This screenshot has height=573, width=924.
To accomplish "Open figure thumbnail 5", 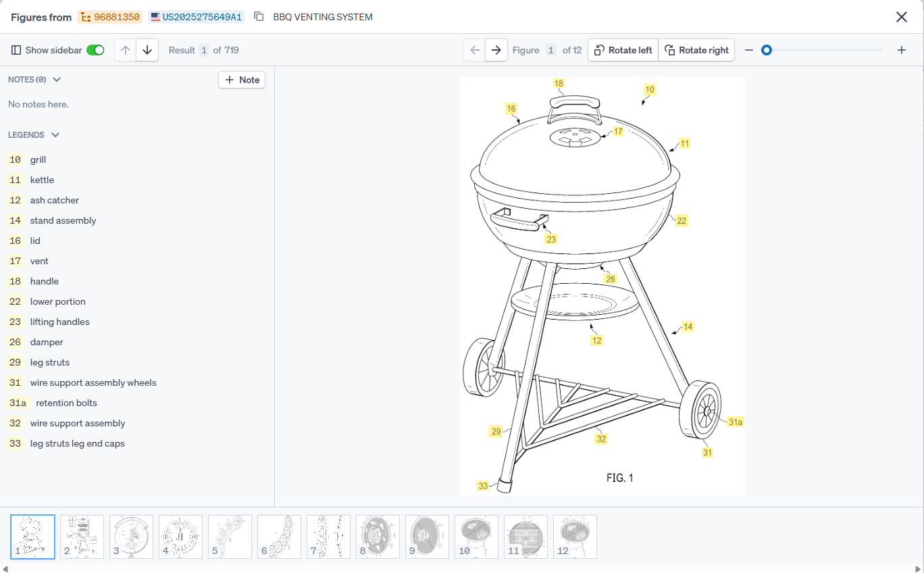I will pyautogui.click(x=230, y=537).
